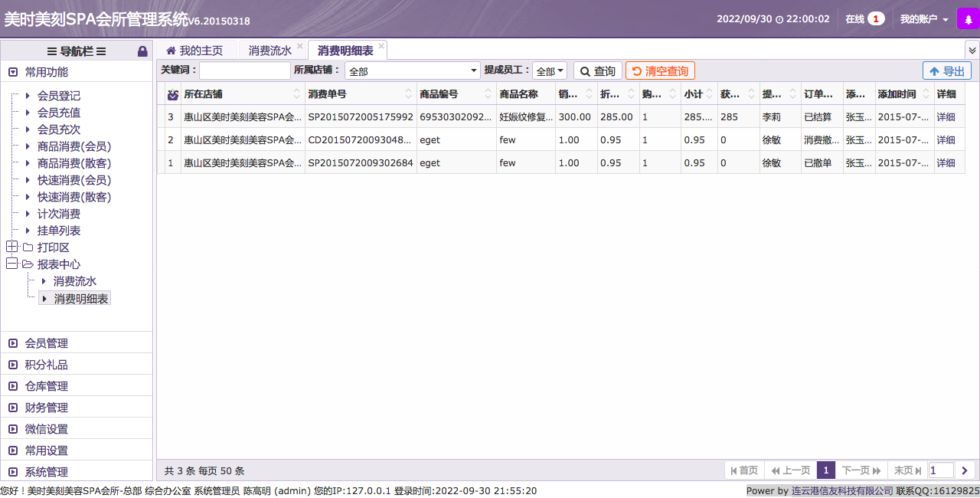Click the 清空查询 button

[x=659, y=71]
